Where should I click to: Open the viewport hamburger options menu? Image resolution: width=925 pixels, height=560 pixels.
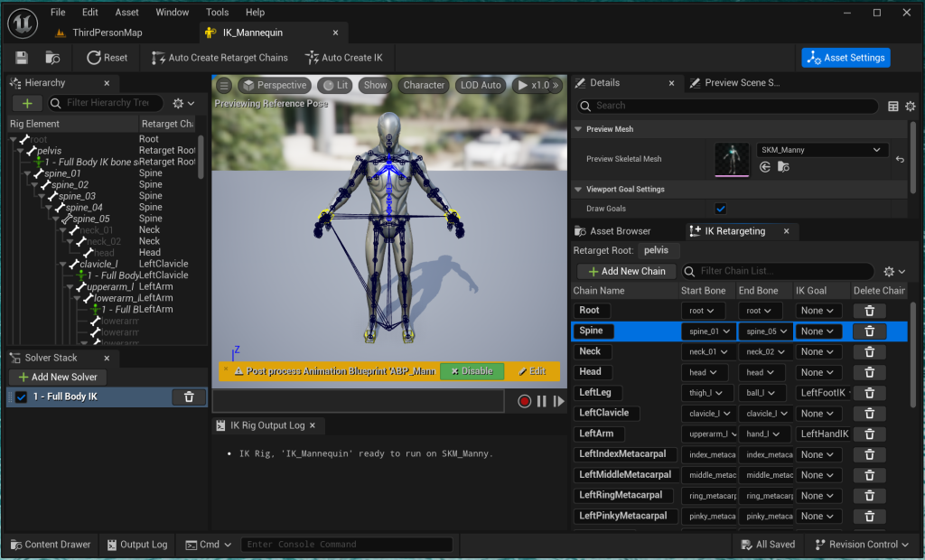pos(224,86)
